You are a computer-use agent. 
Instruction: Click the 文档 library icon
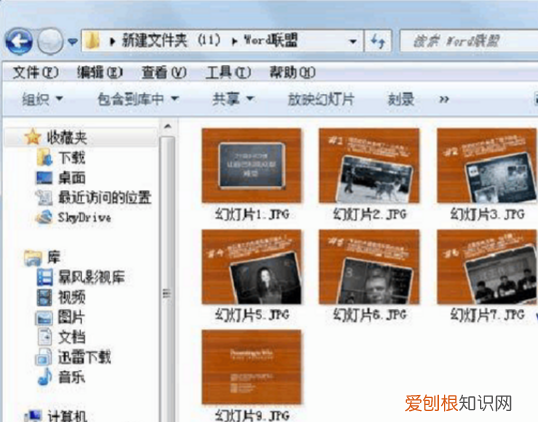45,337
